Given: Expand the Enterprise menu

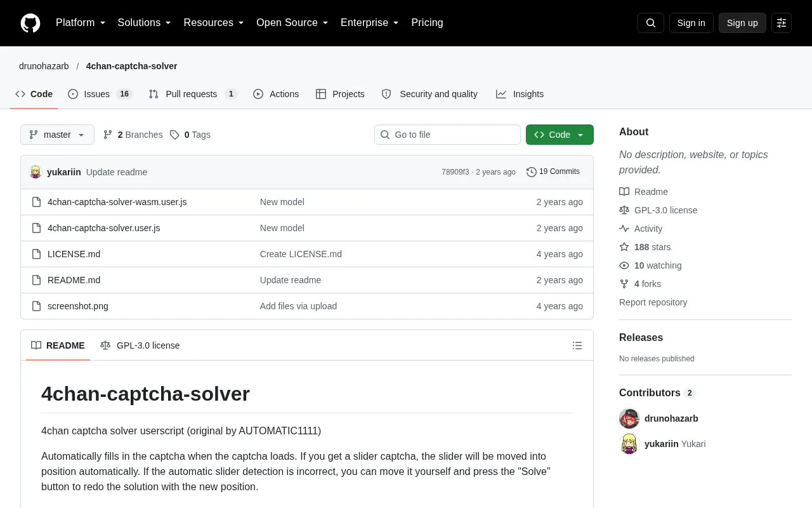Looking at the screenshot, I should [x=370, y=23].
